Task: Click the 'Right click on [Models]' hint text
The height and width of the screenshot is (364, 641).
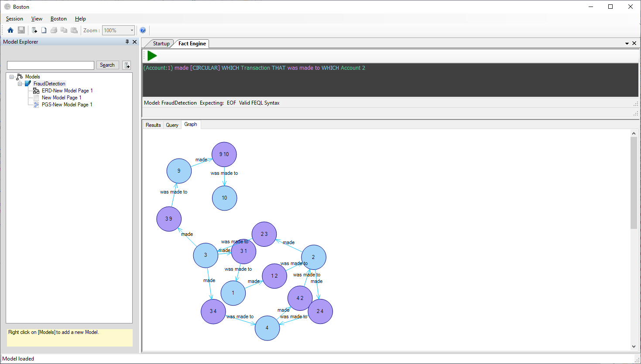Action: 54,332
